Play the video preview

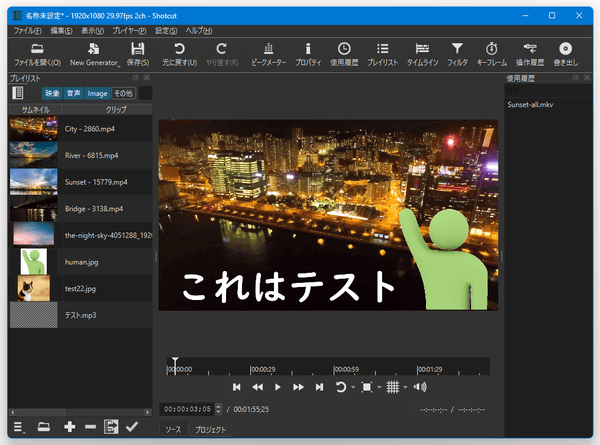(x=278, y=387)
